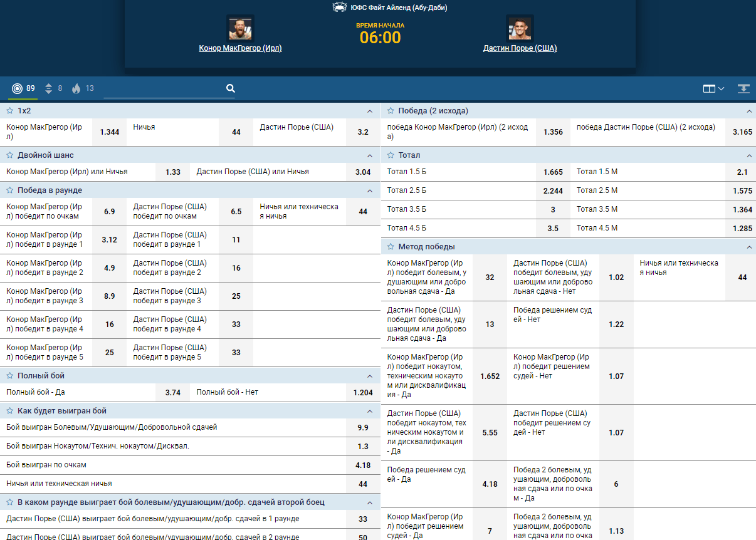756x540 pixels.
Task: Choose Порье или Ничья at 3.04
Action: 363,172
